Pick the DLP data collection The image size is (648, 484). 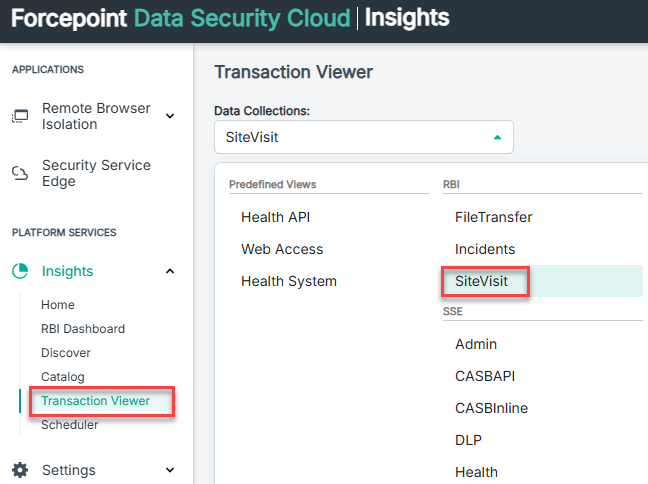[x=468, y=440]
